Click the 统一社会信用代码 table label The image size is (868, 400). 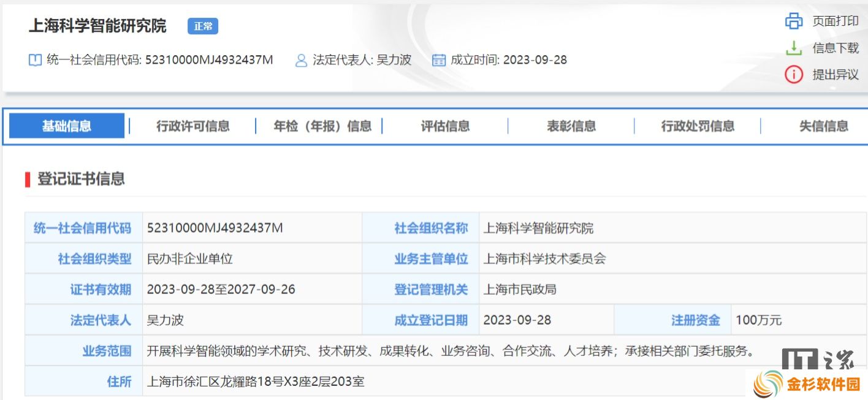point(82,228)
